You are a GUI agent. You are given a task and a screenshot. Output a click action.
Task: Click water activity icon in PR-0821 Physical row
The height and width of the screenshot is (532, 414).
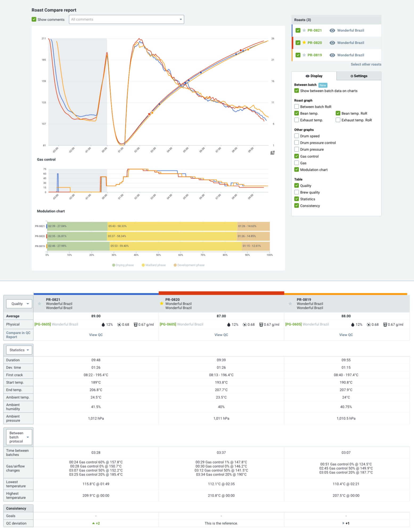tap(119, 324)
